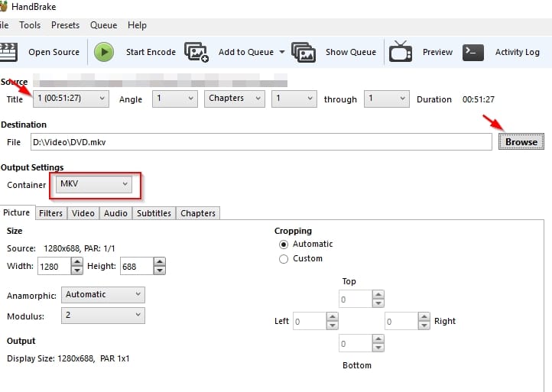Decrease the Right crop value
Image resolution: width=552 pixels, height=392 pixels.
(x=424, y=326)
